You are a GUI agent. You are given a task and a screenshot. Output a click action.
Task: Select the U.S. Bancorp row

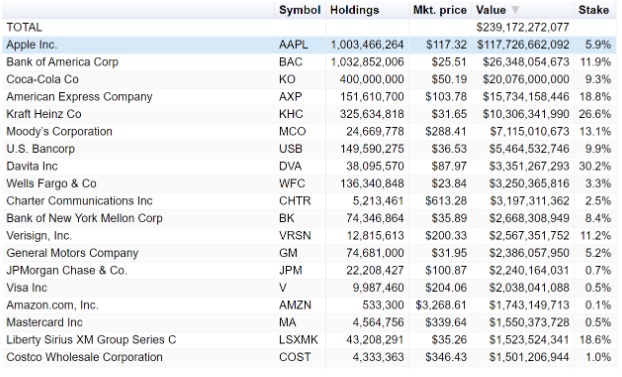309,149
